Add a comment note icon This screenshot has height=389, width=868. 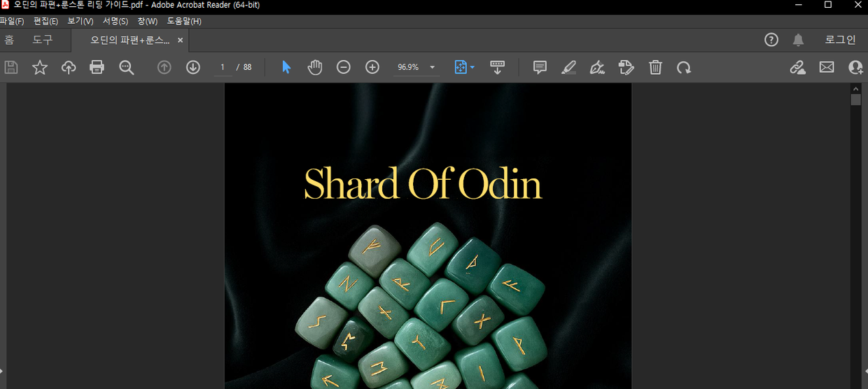click(x=540, y=67)
